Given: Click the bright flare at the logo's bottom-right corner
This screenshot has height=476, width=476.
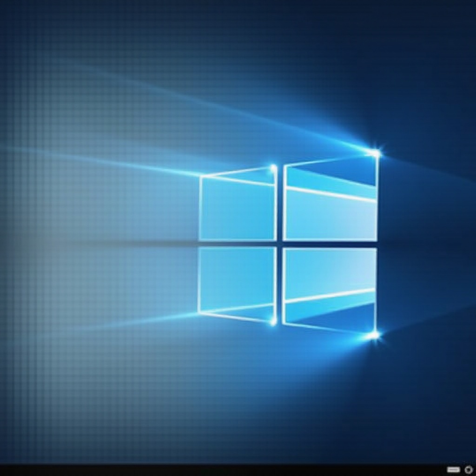Looking at the screenshot, I should tap(373, 335).
